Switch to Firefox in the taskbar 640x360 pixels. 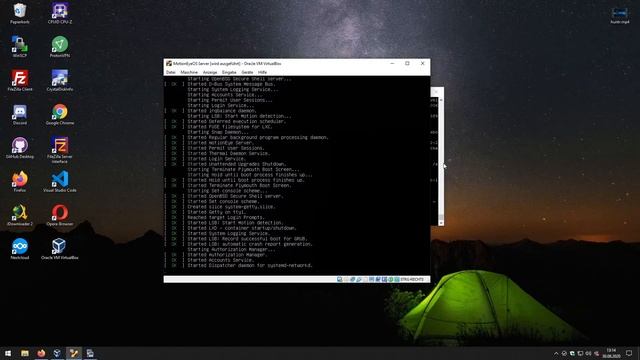pyautogui.click(x=41, y=353)
